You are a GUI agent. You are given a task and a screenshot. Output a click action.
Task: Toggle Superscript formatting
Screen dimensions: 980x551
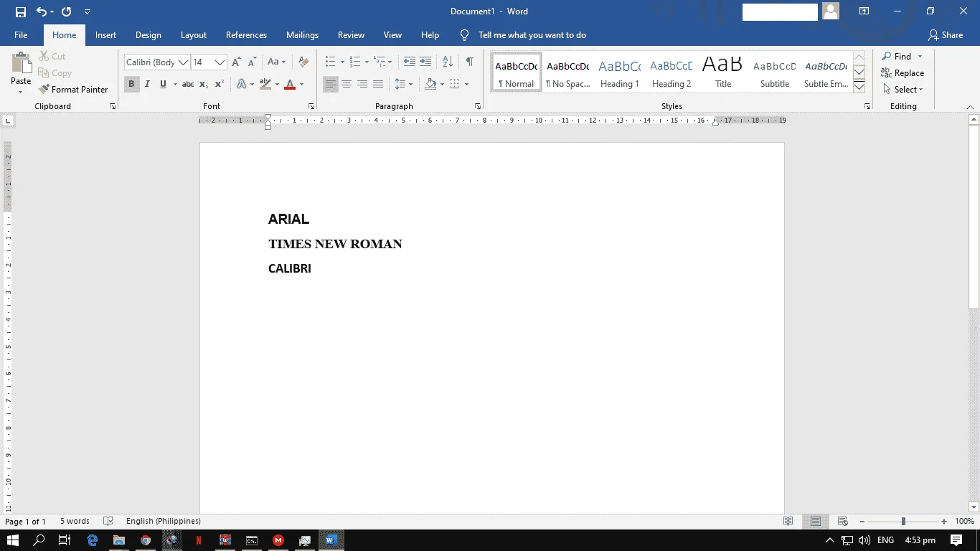point(220,84)
